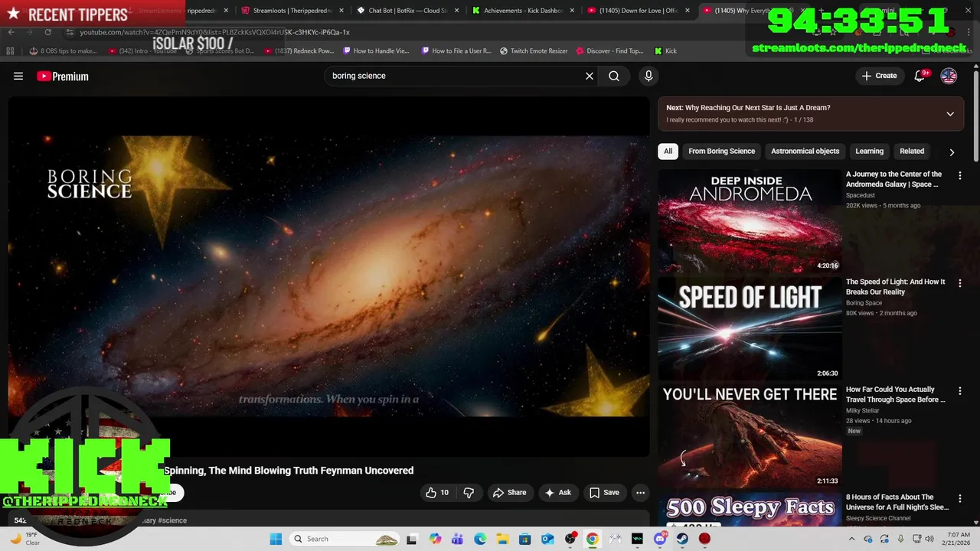Select the All filter chip
The height and width of the screenshot is (551, 980).
tap(668, 152)
